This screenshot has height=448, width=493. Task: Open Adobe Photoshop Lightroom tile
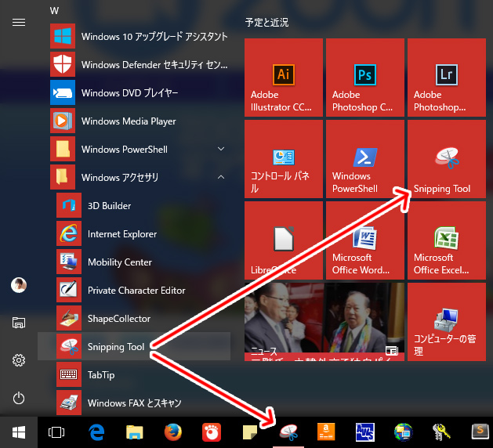coord(446,77)
